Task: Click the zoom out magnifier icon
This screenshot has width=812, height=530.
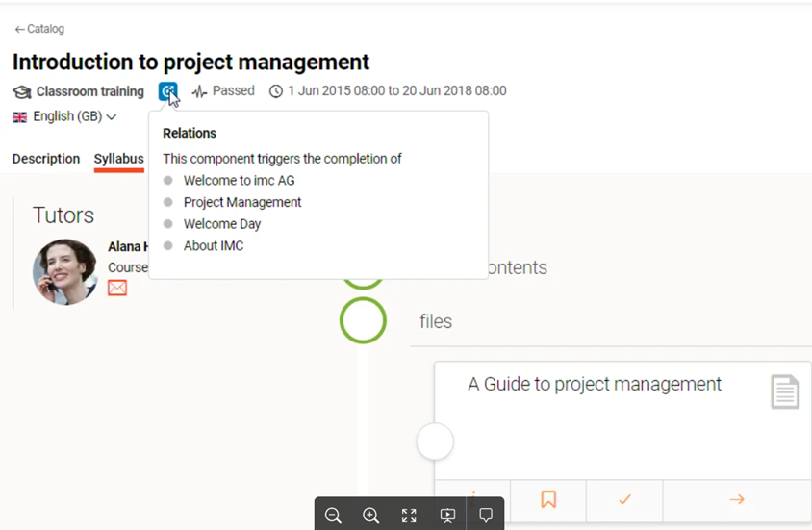Action: (333, 516)
